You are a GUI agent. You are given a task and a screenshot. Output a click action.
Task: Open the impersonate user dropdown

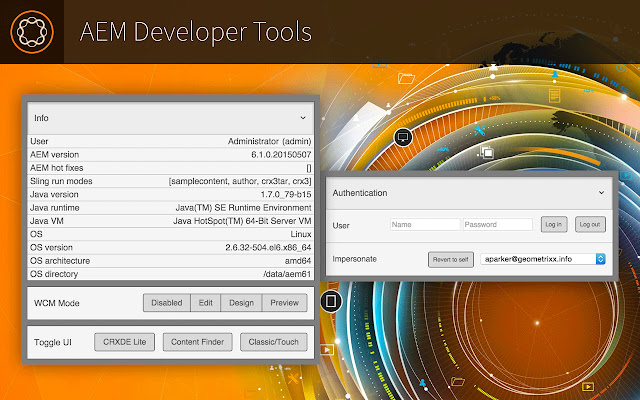(543, 259)
